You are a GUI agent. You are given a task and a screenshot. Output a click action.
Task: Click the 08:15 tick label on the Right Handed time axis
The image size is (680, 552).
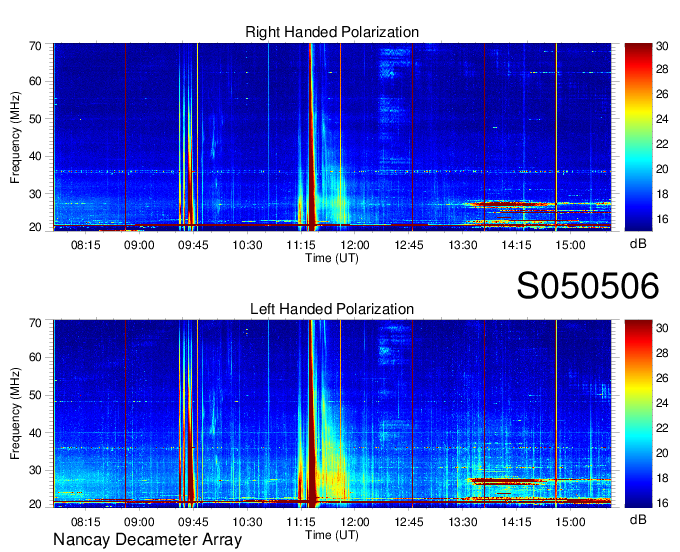tap(85, 245)
